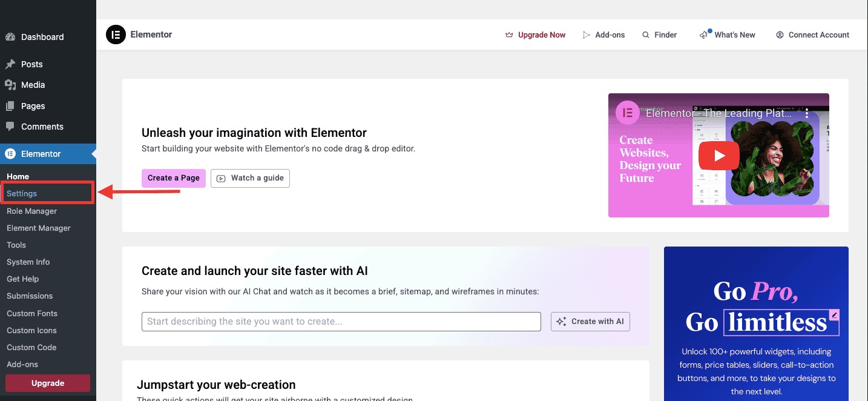This screenshot has height=401, width=868.
Task: Click the Create a Page button
Action: point(174,178)
